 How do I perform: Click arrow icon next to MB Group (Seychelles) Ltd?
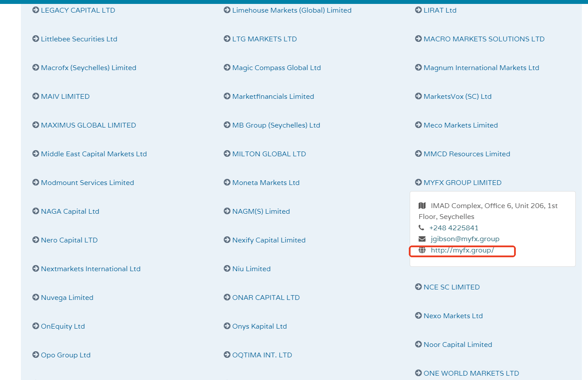pyautogui.click(x=227, y=125)
